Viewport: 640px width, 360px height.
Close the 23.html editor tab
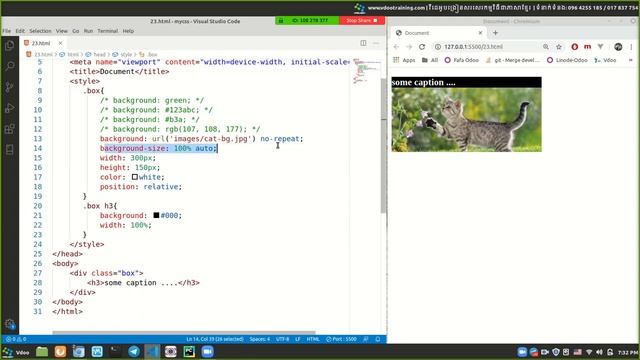tap(60, 43)
